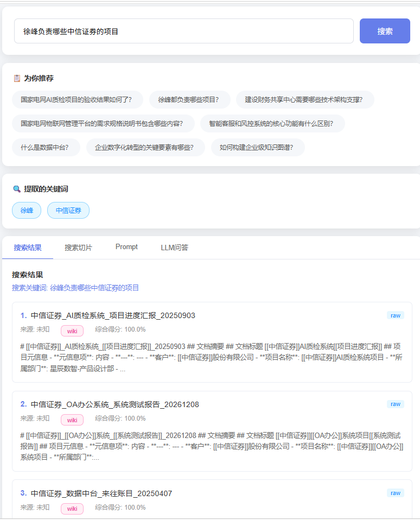Open the LLM问答 tab
The height and width of the screenshot is (520, 420).
coord(174,248)
